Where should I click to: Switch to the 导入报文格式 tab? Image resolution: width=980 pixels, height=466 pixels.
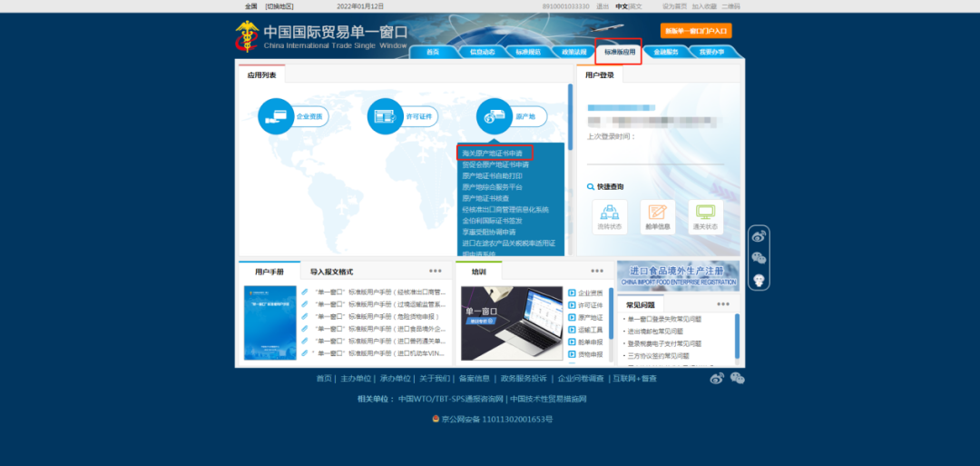point(331,272)
